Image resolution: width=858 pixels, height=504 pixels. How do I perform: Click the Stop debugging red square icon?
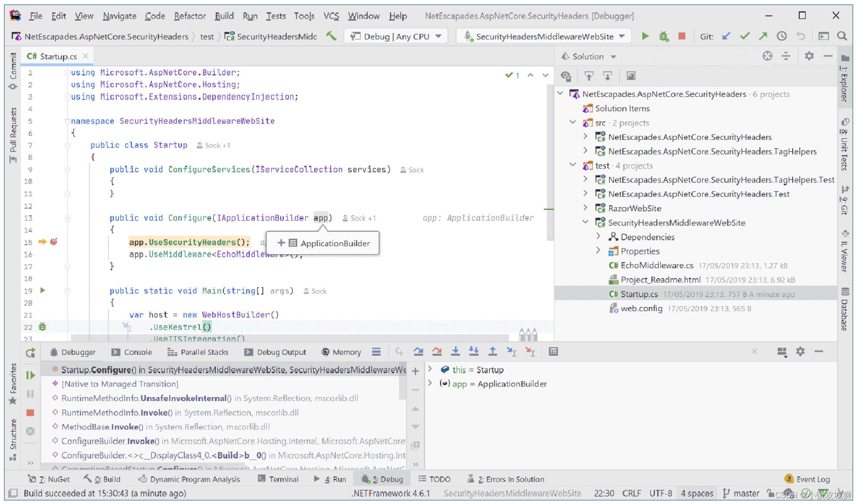(682, 36)
